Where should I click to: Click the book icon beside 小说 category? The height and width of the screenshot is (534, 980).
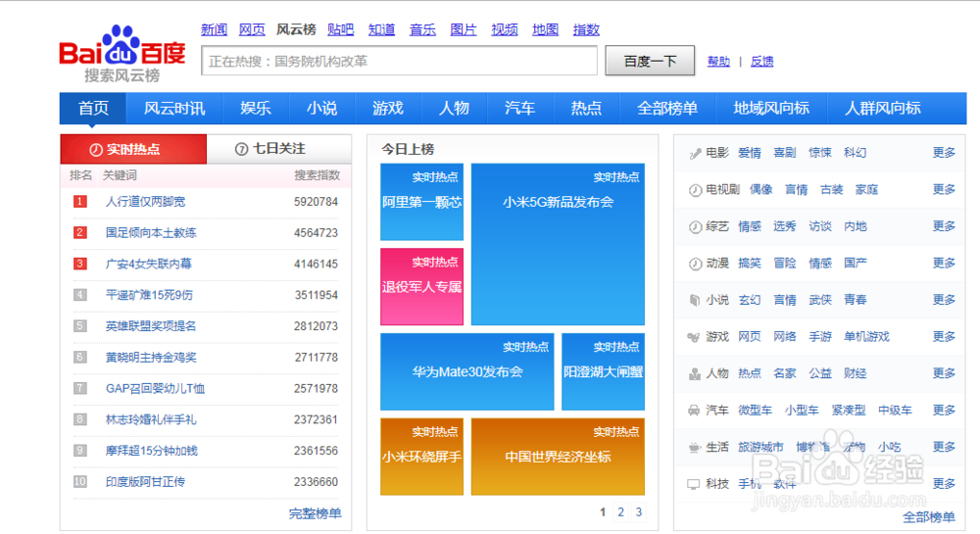pos(695,300)
